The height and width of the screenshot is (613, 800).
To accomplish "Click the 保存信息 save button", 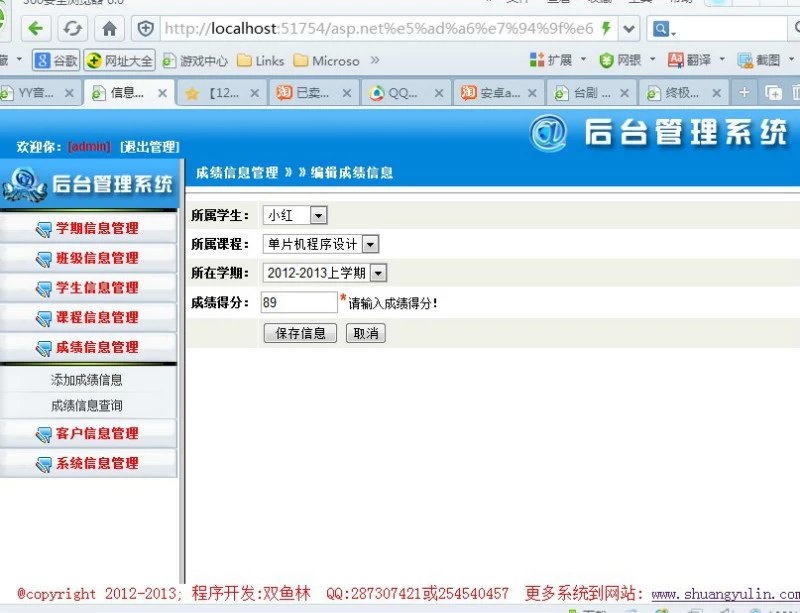I will coord(300,333).
